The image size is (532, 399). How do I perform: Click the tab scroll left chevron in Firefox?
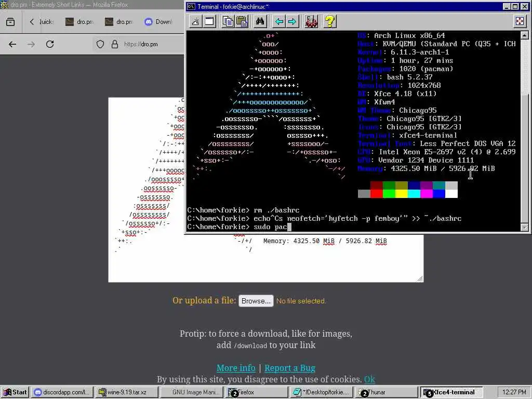(32, 22)
